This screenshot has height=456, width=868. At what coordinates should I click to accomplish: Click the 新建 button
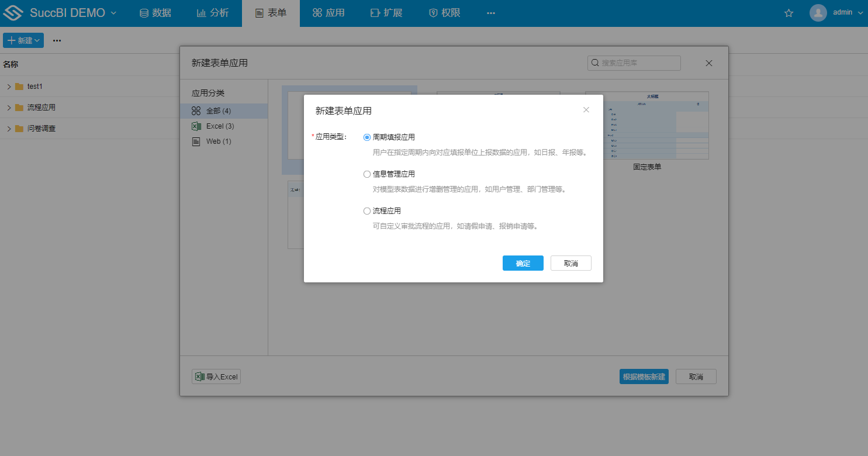coord(23,40)
